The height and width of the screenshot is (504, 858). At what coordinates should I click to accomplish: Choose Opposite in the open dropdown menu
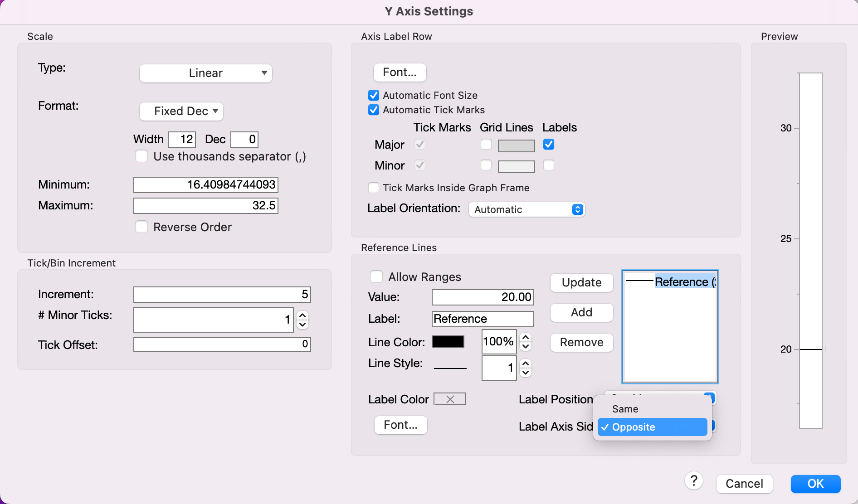coord(633,426)
